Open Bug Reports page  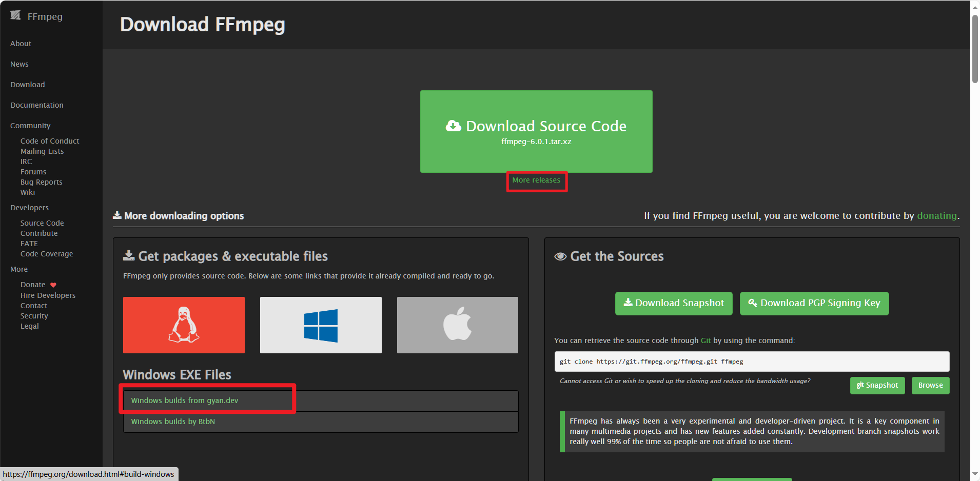point(42,182)
